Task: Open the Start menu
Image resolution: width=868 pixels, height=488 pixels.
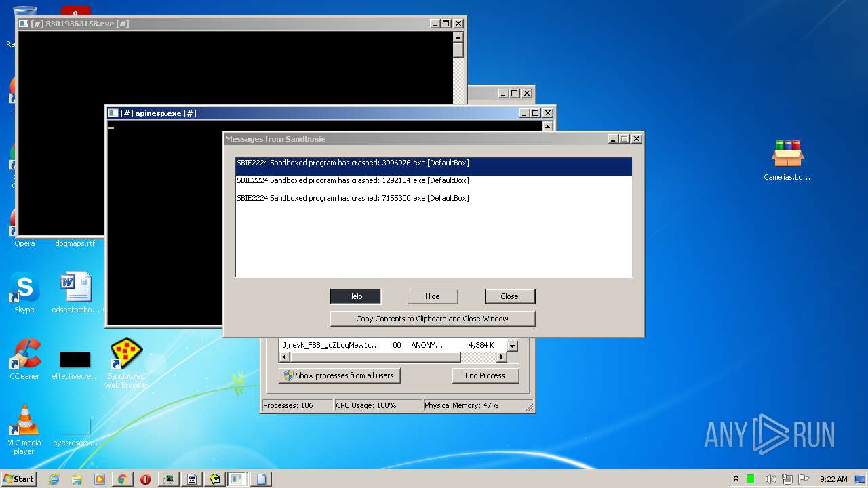Action: [x=18, y=479]
